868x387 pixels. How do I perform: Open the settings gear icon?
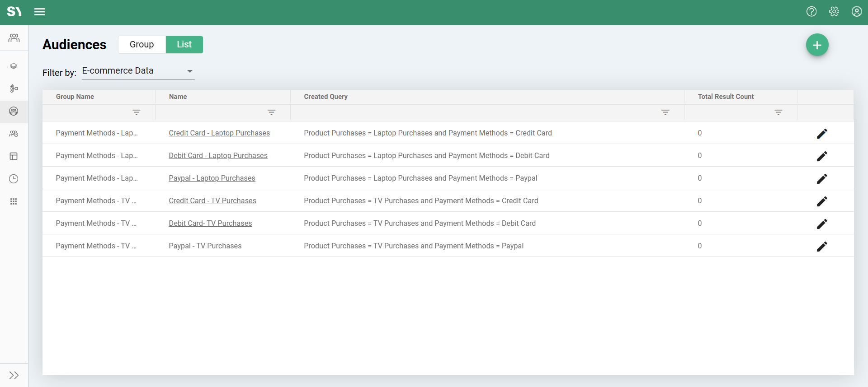click(x=834, y=12)
